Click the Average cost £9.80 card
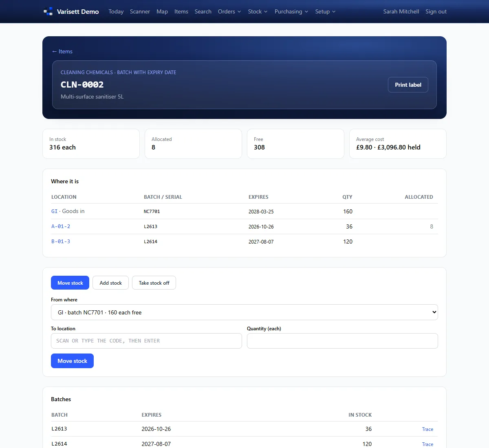Viewport: 489px width, 448px height. point(398,144)
